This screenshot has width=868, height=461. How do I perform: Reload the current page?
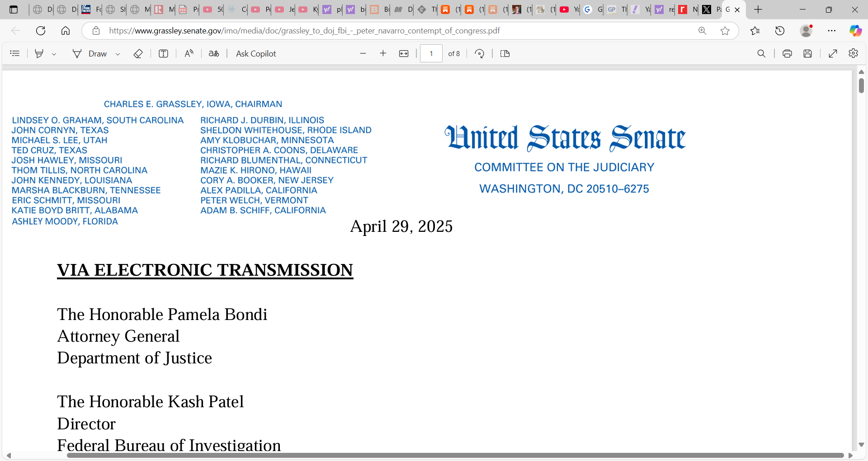pyautogui.click(x=41, y=31)
